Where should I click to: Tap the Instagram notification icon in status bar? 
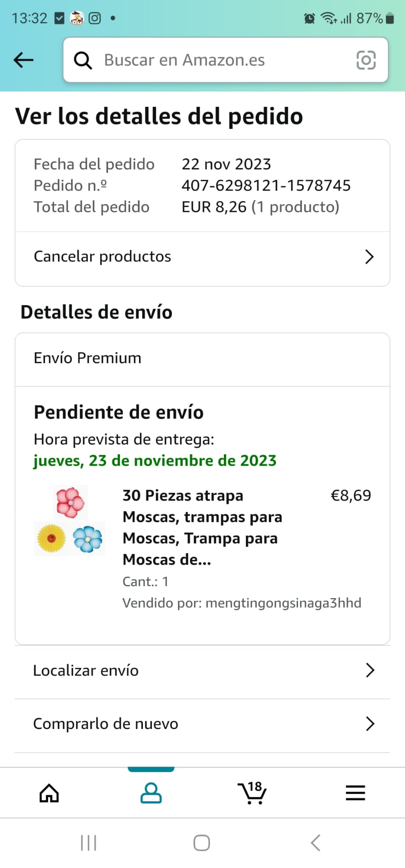pos(95,18)
